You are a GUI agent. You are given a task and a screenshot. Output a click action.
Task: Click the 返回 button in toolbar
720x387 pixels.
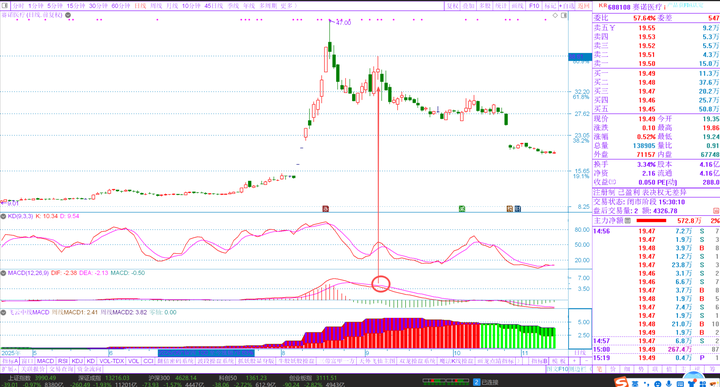click(x=584, y=6)
